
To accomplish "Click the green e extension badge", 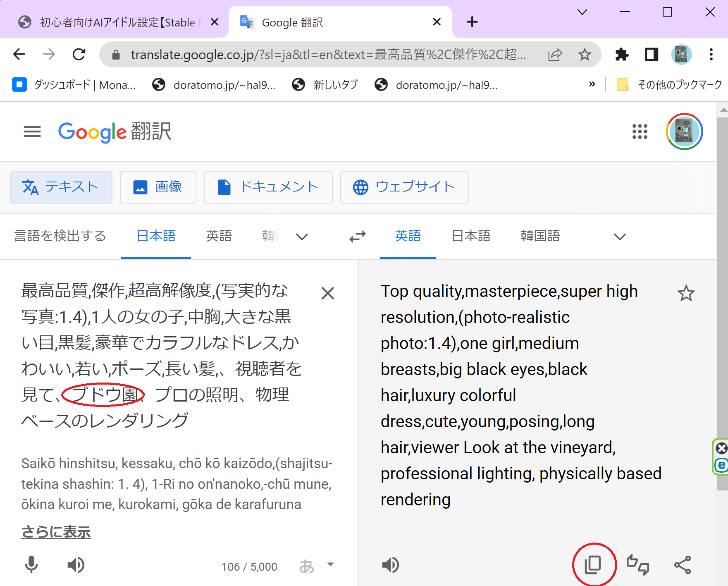I will pos(721,465).
